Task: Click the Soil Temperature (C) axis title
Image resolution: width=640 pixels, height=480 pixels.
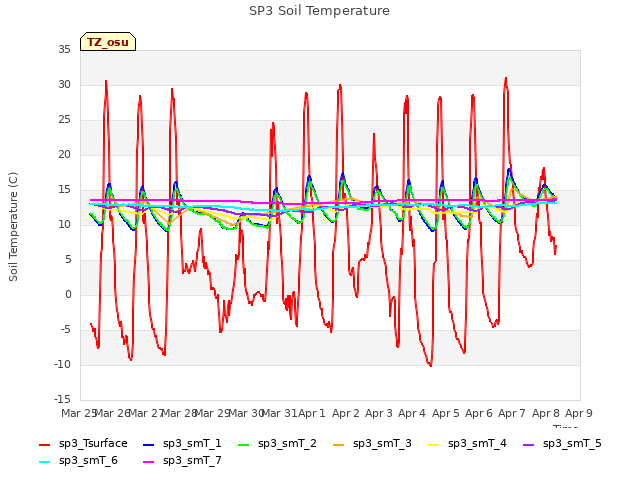Action: [x=13, y=227]
